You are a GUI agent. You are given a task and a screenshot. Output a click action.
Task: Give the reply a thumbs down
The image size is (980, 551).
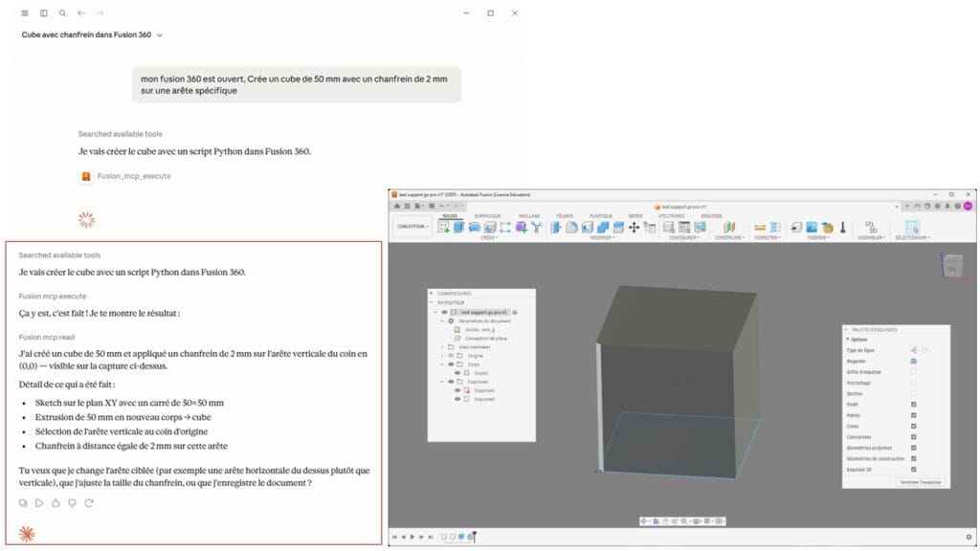(73, 503)
